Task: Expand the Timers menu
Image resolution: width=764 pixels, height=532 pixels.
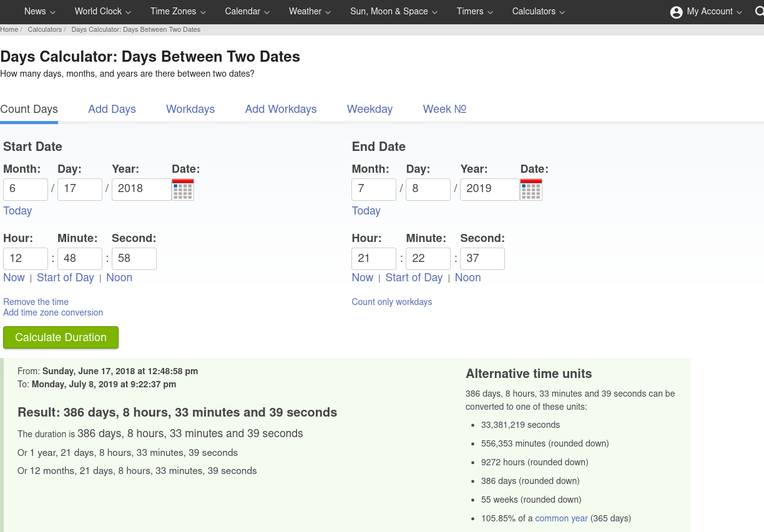Action: click(x=475, y=11)
